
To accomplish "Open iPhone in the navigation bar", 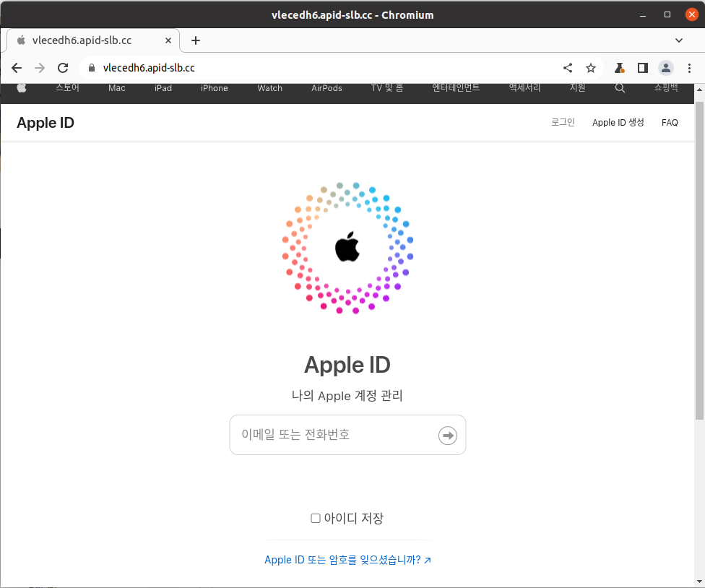I will tap(215, 88).
